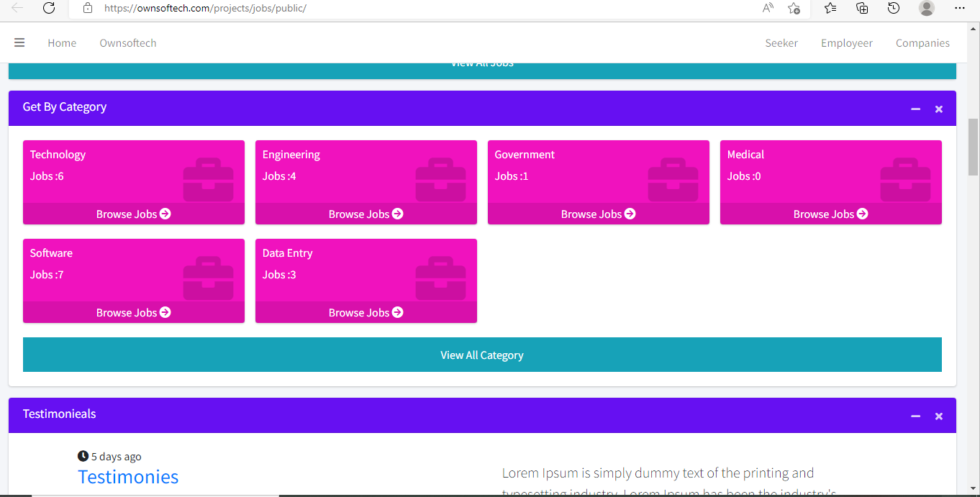Collapse the Testimonieals panel
Viewport: 980px width, 497px height.
pos(915,416)
